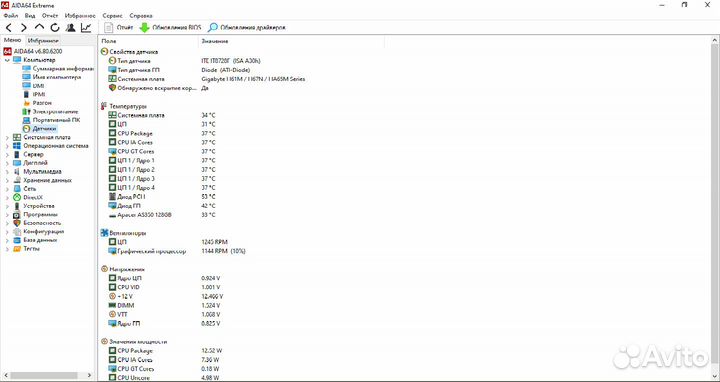
Task: Select Разгон tree item
Action: [37, 103]
